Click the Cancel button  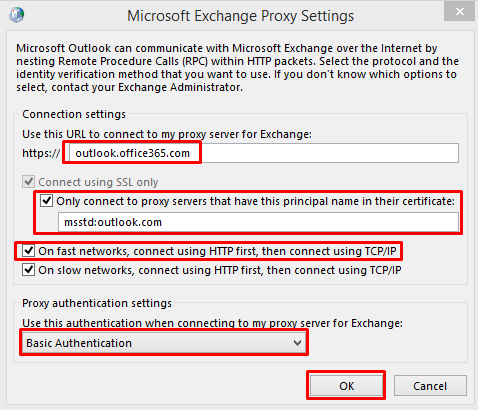tap(430, 386)
